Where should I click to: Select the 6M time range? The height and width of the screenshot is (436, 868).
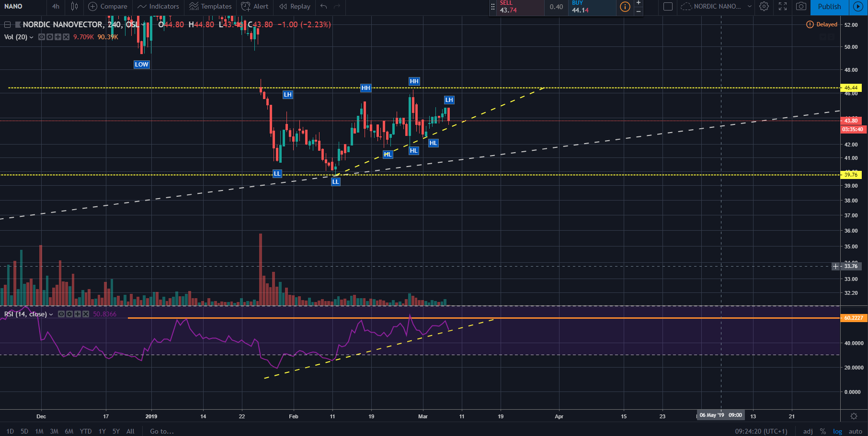(x=69, y=431)
